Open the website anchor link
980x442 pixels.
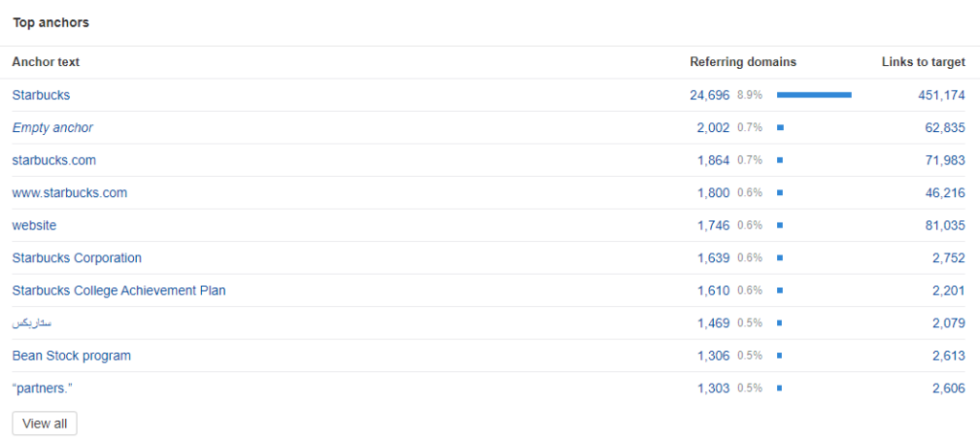click(34, 225)
